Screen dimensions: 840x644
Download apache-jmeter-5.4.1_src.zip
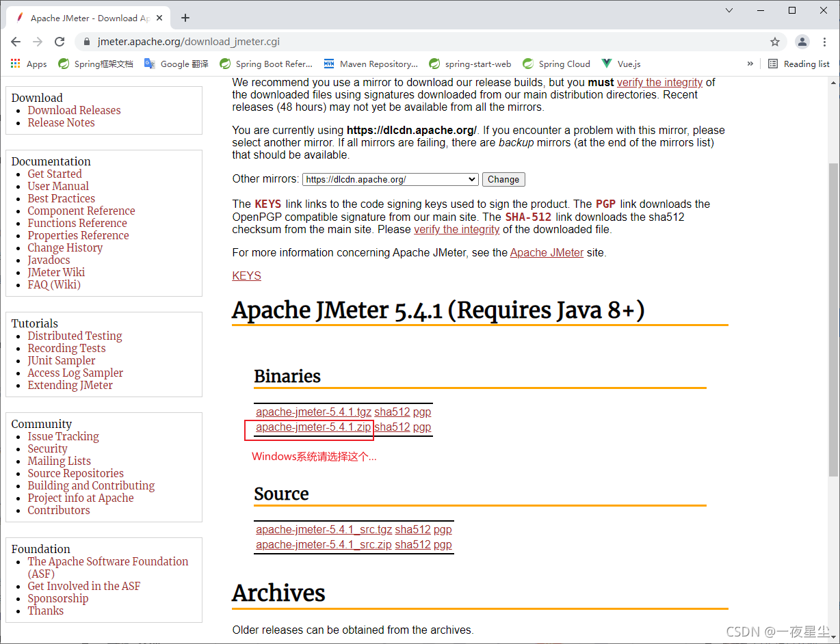point(324,544)
